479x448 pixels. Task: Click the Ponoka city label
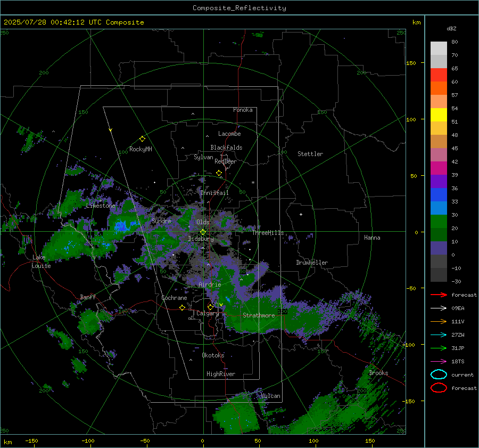[x=243, y=110]
